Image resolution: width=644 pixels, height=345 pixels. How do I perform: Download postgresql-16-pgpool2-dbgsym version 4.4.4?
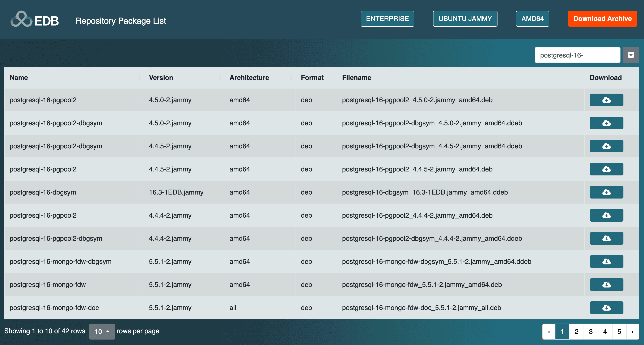606,238
